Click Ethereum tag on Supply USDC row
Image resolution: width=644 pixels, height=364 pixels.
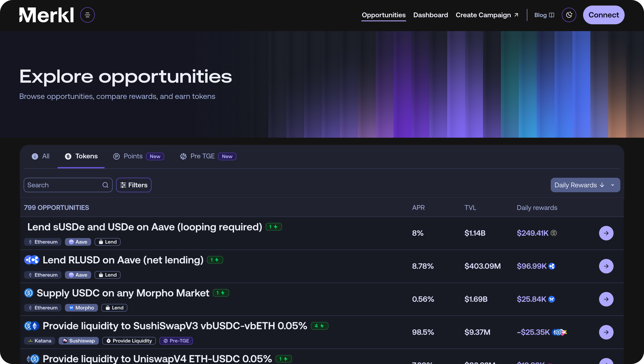pyautogui.click(x=43, y=308)
